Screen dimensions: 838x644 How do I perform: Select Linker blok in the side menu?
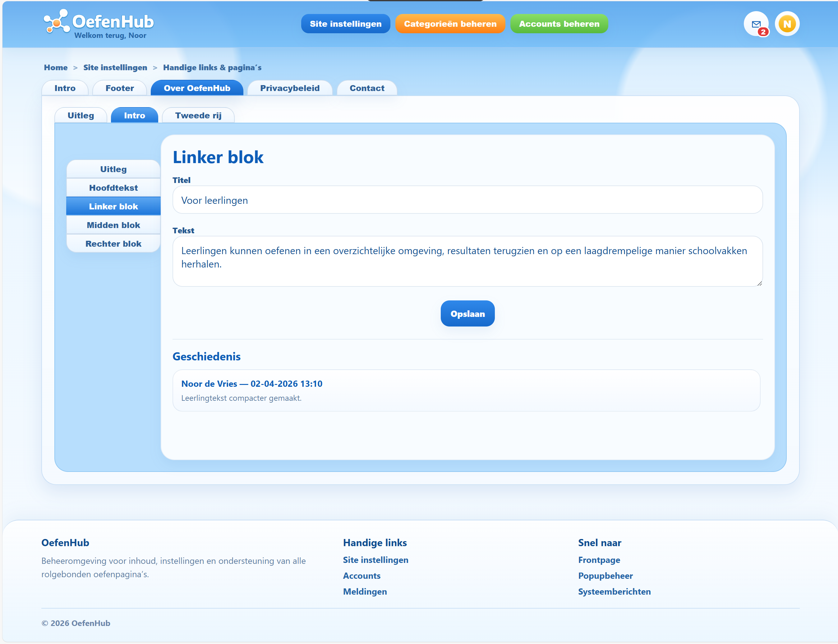(113, 206)
